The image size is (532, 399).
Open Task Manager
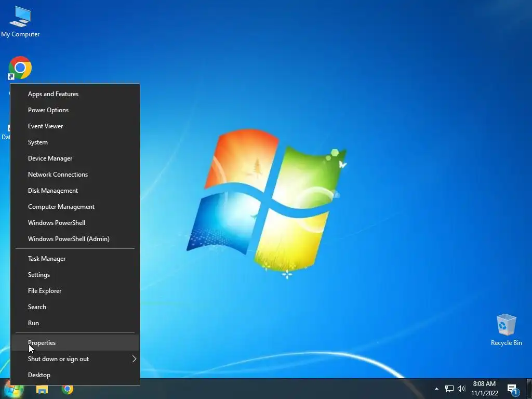[x=75, y=259]
